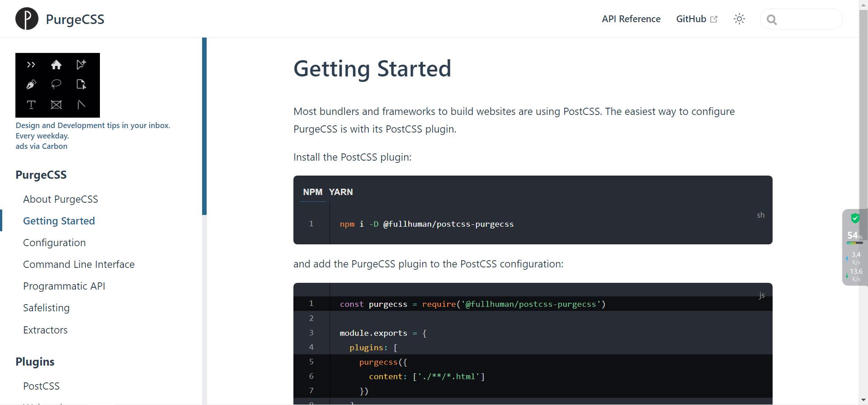The image size is (868, 405).
Task: Select the NPM code tab
Action: [312, 192]
